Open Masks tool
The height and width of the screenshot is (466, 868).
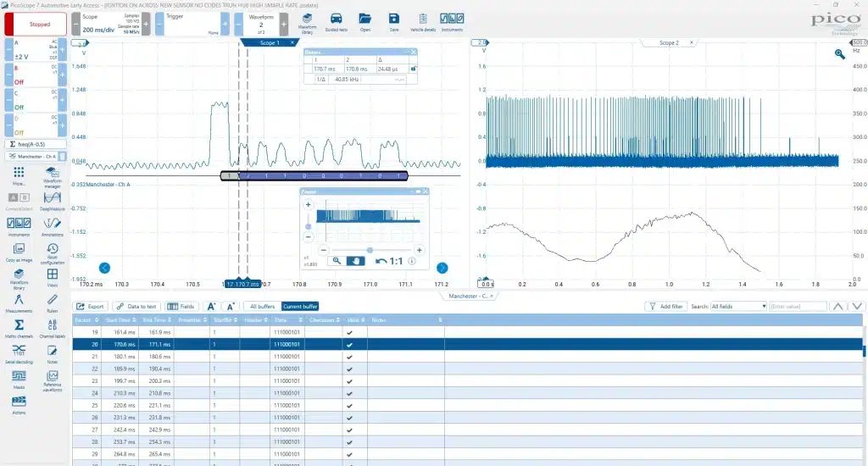tap(19, 380)
